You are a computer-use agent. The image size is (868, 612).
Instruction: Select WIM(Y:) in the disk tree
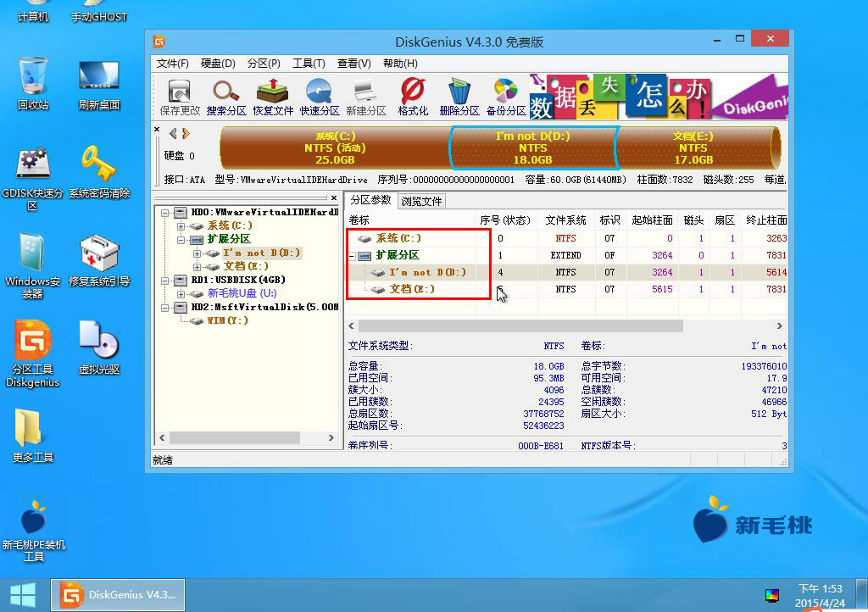coord(227,321)
